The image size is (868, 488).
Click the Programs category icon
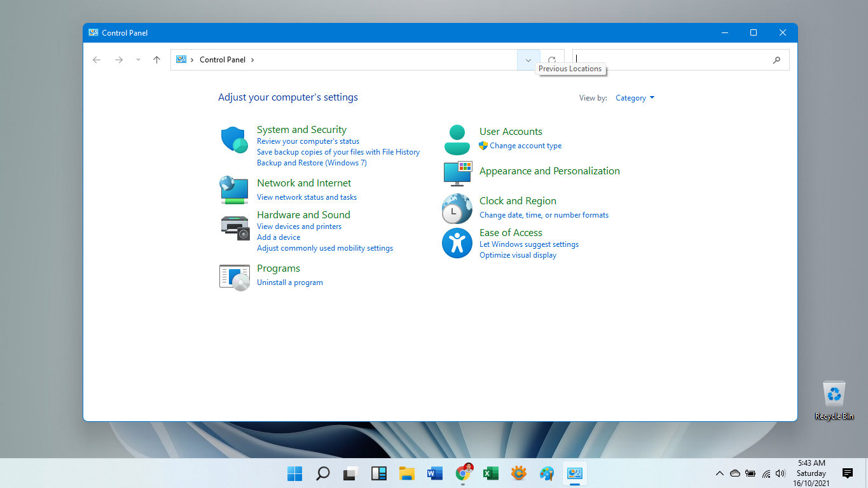tap(234, 277)
